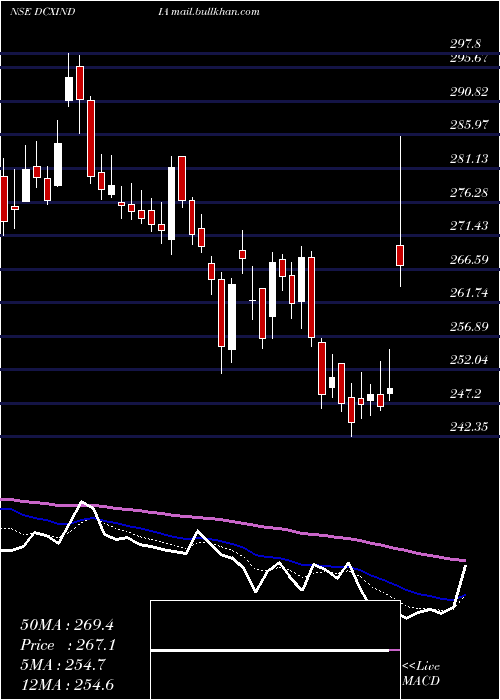Click the <<Live MACD label
The height and width of the screenshot is (700, 500).
421,673
